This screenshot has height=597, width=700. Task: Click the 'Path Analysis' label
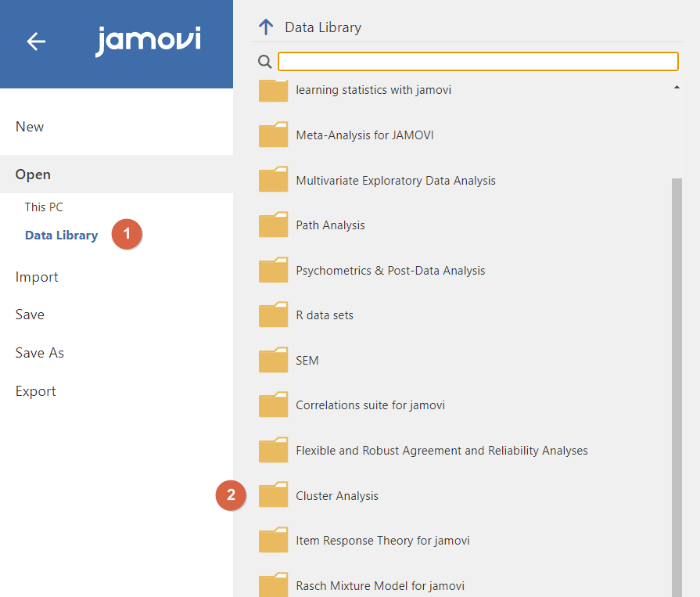[330, 225]
